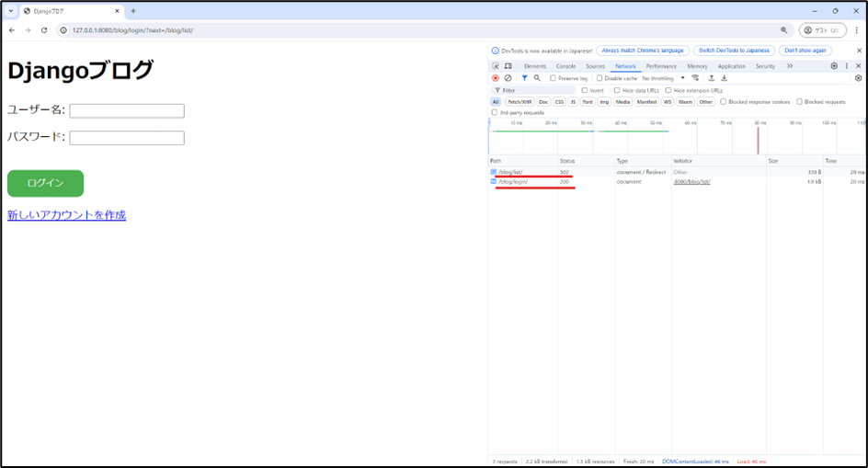This screenshot has height=468, width=868.
Task: Enable the Preserve log checkbox
Action: 553,78
